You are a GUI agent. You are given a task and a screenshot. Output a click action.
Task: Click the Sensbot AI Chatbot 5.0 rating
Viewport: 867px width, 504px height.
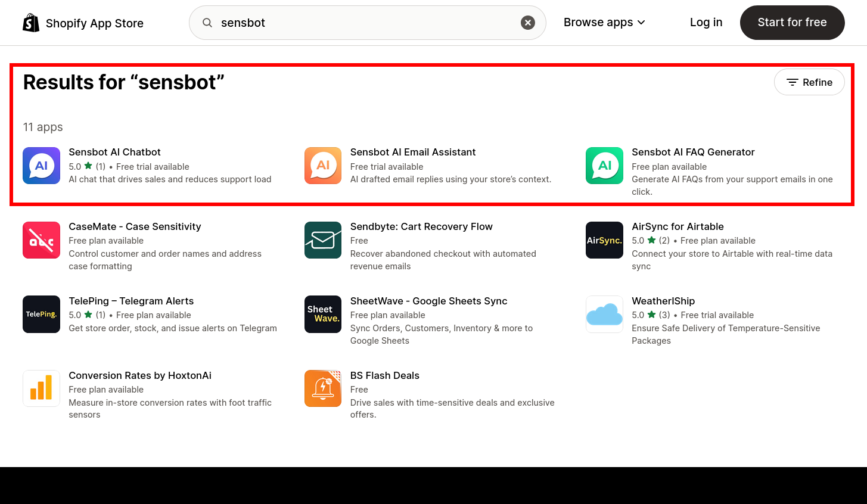pos(87,167)
